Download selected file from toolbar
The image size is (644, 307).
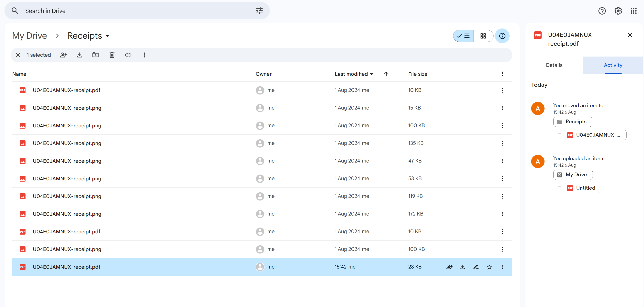point(79,55)
